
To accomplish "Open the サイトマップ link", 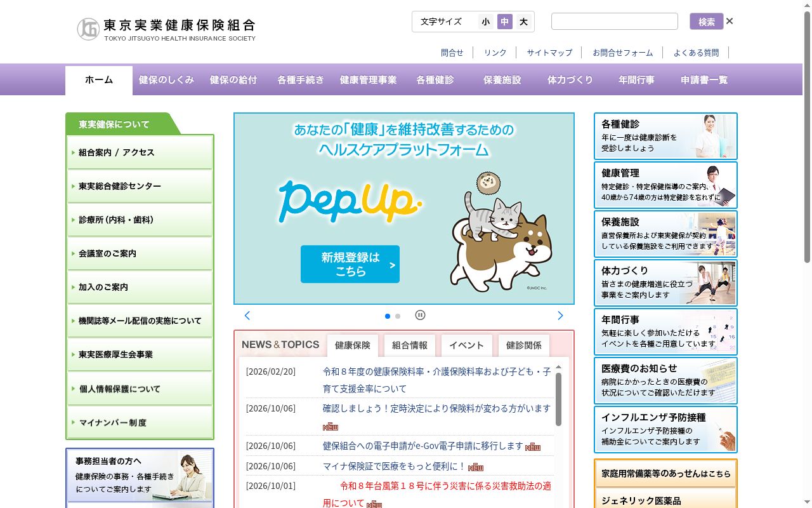I will (x=549, y=53).
